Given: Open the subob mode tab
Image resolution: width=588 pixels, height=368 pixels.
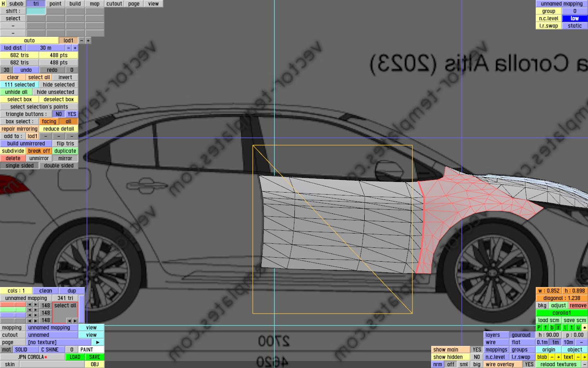Looking at the screenshot, I should pyautogui.click(x=16, y=4).
